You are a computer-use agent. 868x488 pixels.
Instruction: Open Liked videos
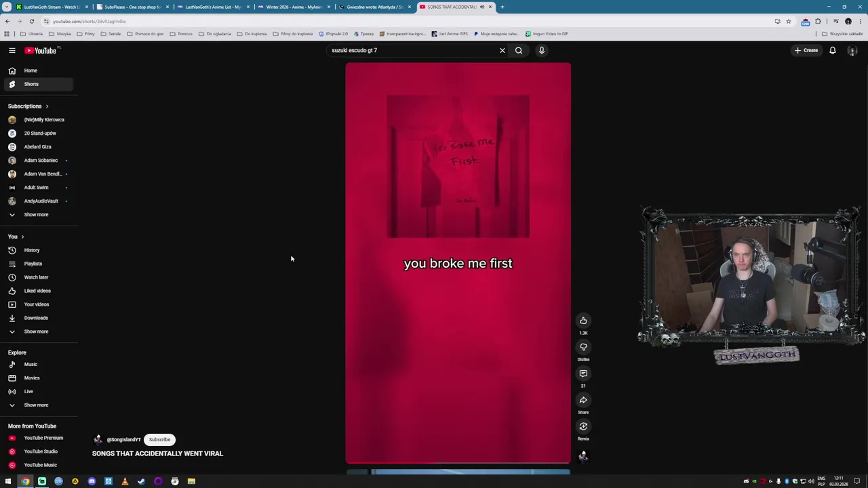(x=39, y=291)
